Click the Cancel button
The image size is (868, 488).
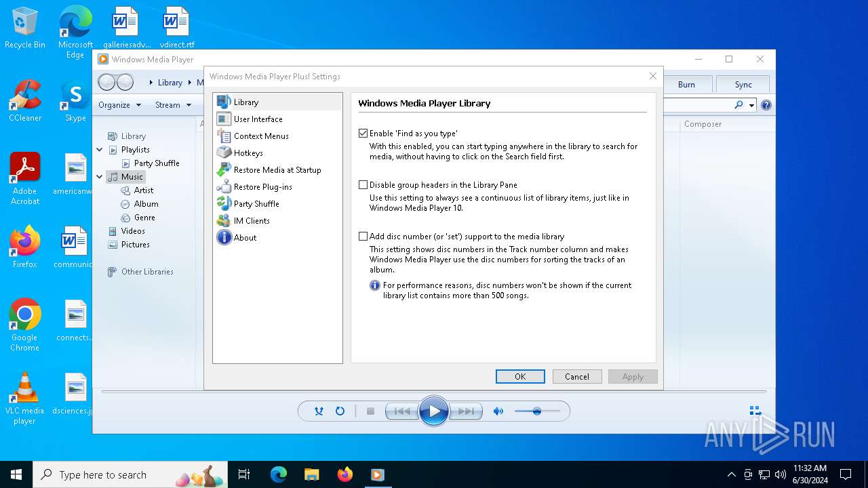click(577, 377)
